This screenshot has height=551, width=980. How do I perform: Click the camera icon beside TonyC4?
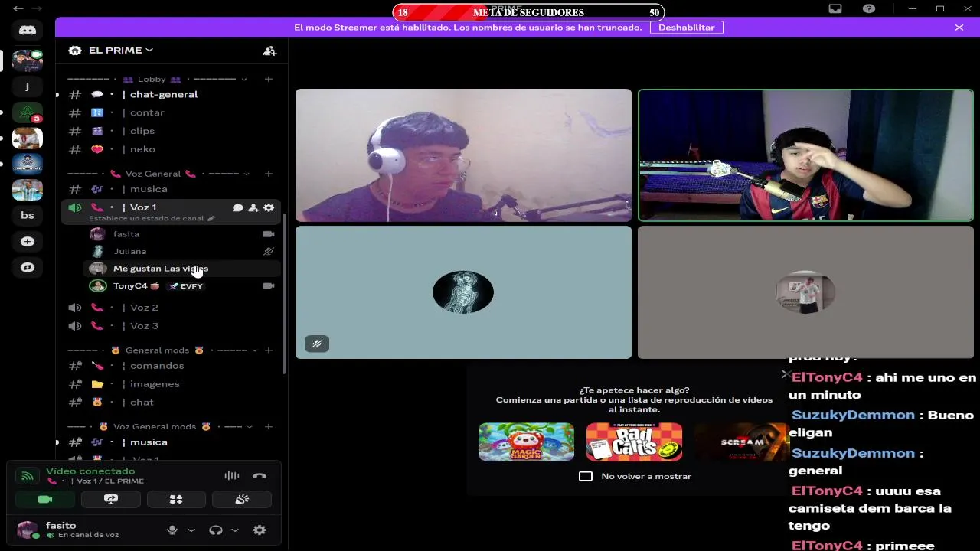(x=269, y=285)
